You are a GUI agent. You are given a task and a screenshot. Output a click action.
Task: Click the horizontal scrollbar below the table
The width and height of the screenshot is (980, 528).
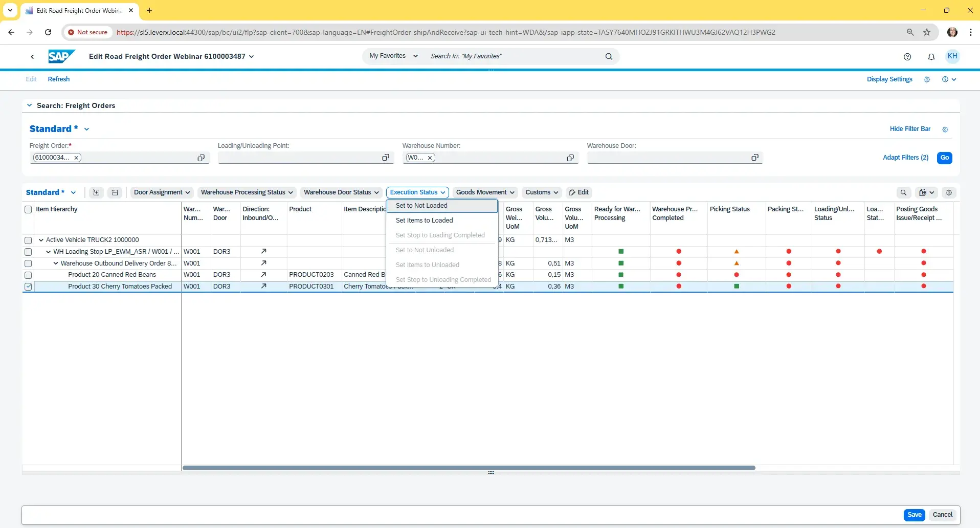point(469,468)
